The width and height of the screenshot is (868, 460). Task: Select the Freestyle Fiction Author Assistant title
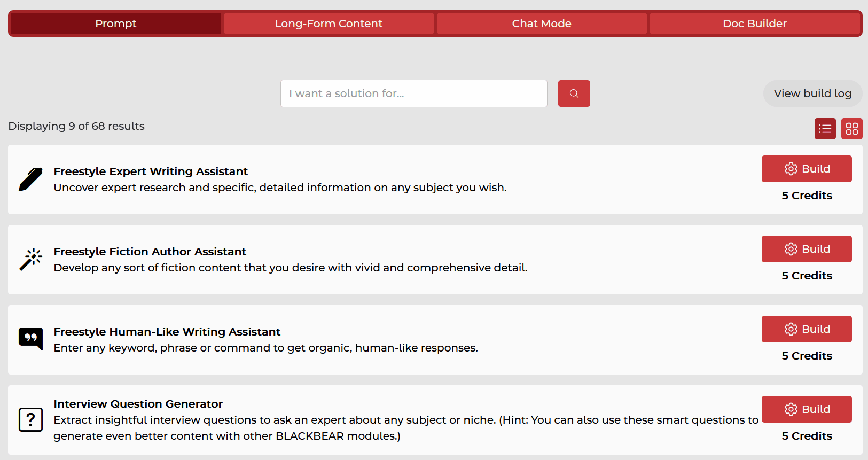click(150, 252)
